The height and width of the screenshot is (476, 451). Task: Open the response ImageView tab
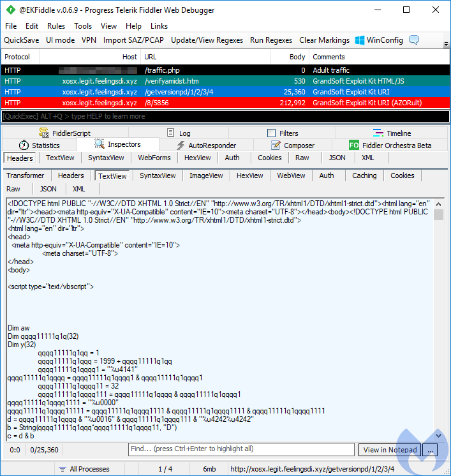click(206, 175)
